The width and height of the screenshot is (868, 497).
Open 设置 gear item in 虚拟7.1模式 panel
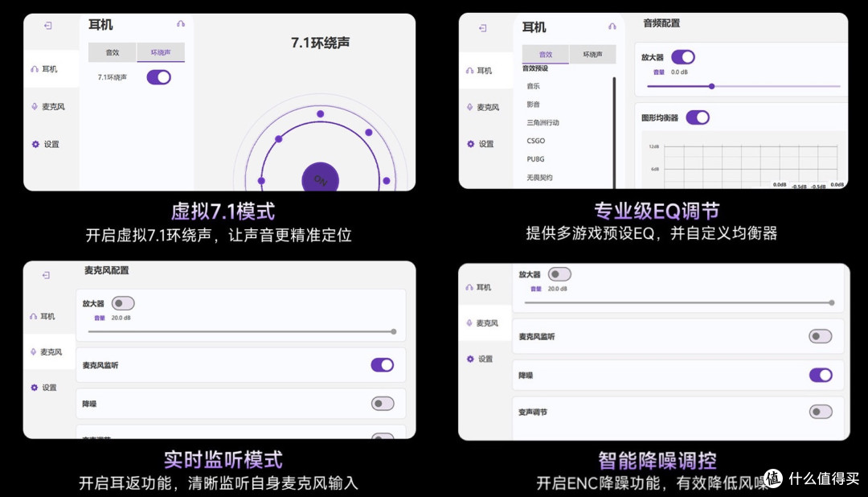click(x=45, y=144)
